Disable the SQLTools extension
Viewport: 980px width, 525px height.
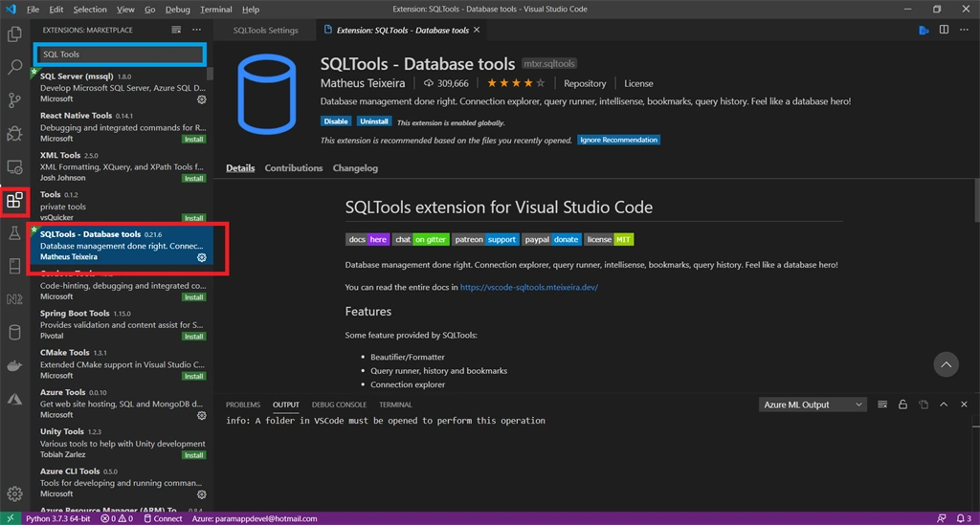[336, 121]
